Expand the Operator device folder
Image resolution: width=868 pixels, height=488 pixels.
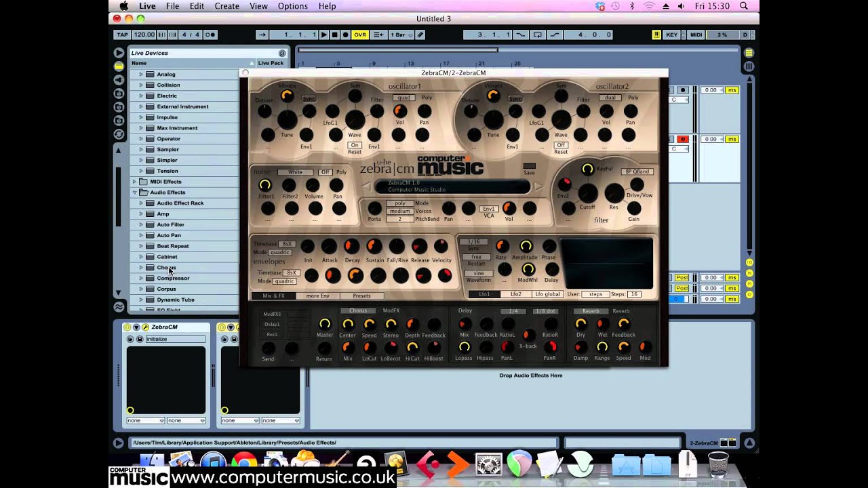(x=142, y=139)
